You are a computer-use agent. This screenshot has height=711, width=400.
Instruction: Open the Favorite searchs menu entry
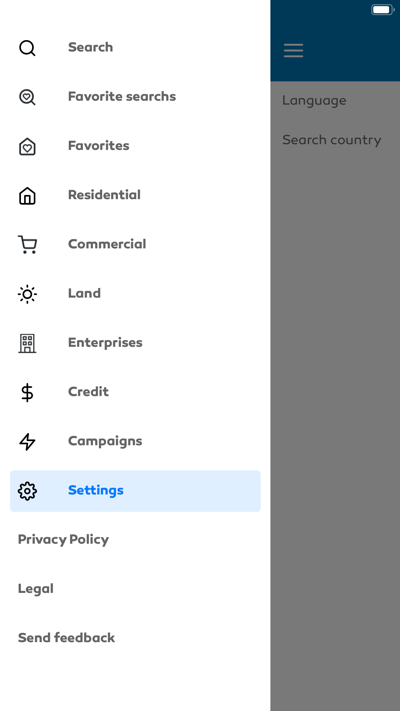click(x=135, y=97)
